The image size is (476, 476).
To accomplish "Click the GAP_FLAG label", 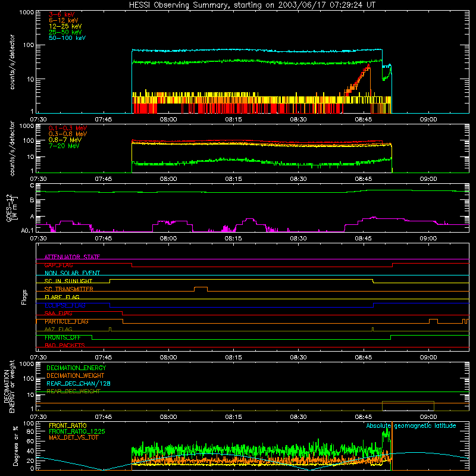I will coord(58,265).
